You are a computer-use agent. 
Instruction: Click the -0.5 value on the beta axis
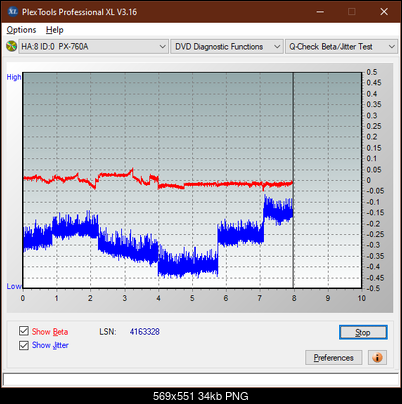point(373,288)
